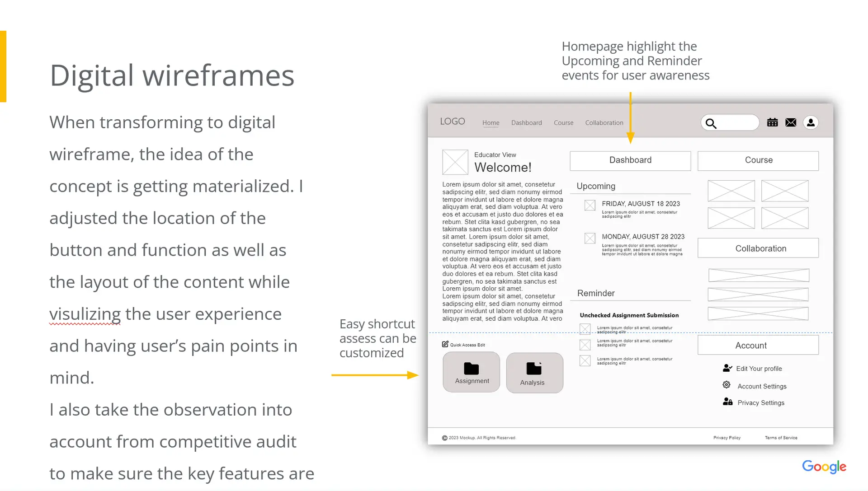
Task: Click the first course thumbnail placeholder
Action: [731, 191]
